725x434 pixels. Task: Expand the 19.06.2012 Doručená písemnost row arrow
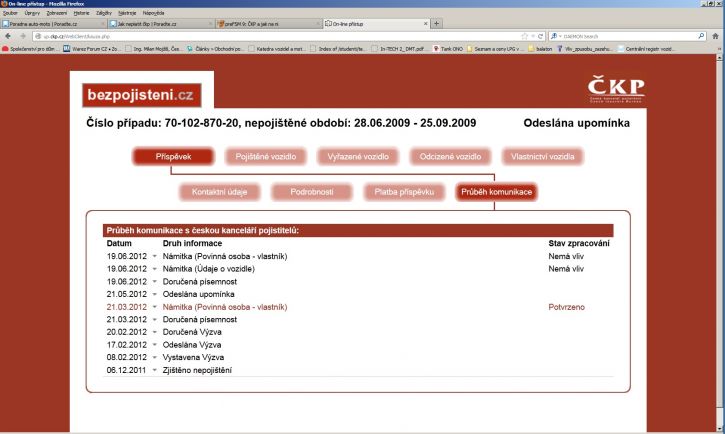click(x=154, y=281)
